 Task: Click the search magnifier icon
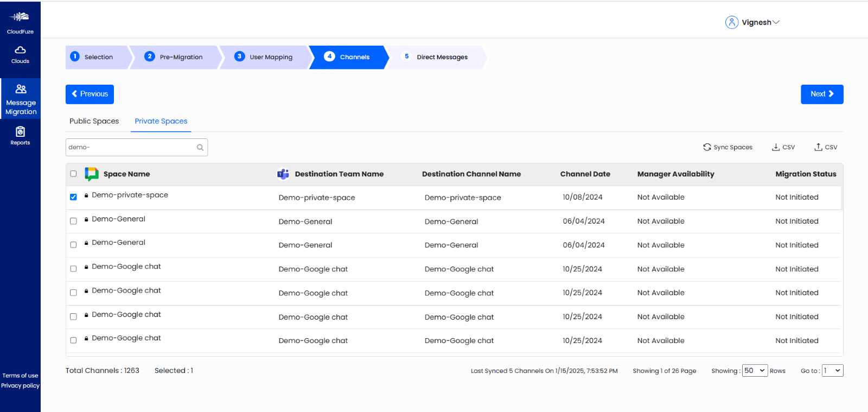point(200,148)
